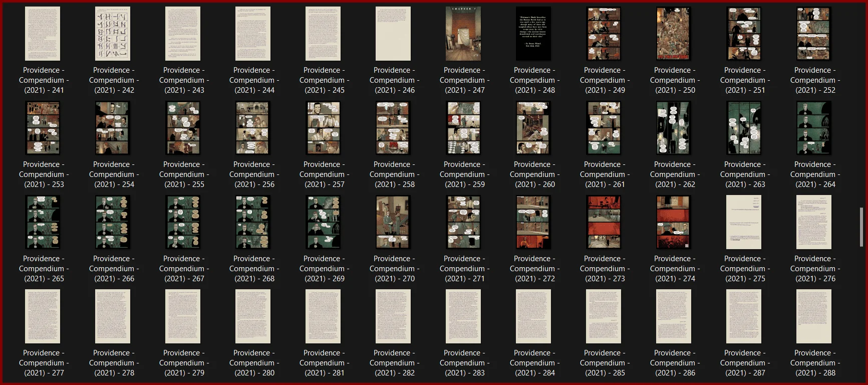This screenshot has width=868, height=385.
Task: Choose the page 264 thumbnail
Action: (x=814, y=128)
